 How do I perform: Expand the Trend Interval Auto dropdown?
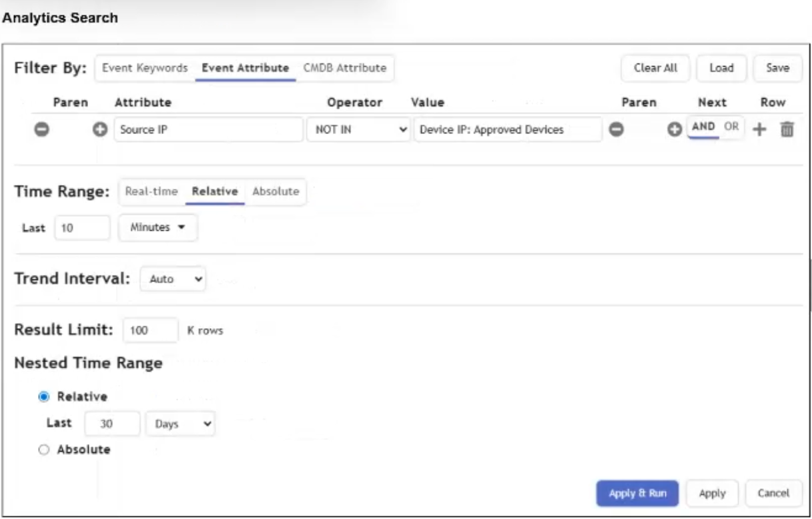coord(173,280)
